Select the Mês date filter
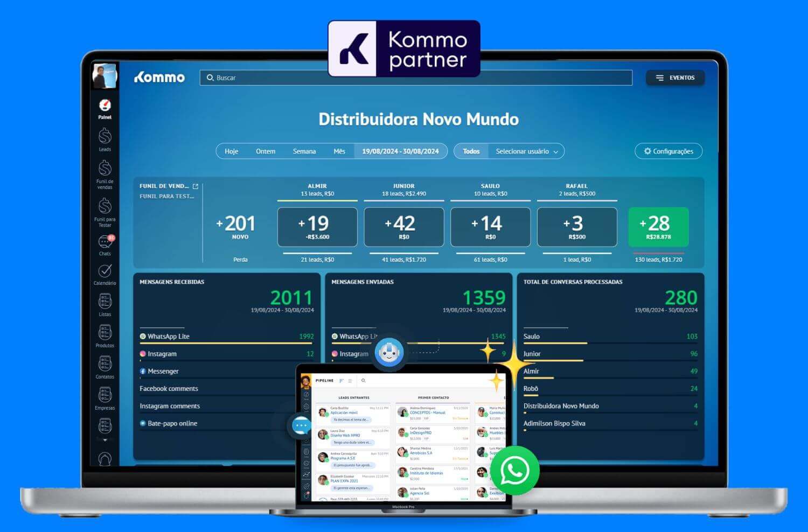The width and height of the screenshot is (808, 532). point(339,151)
